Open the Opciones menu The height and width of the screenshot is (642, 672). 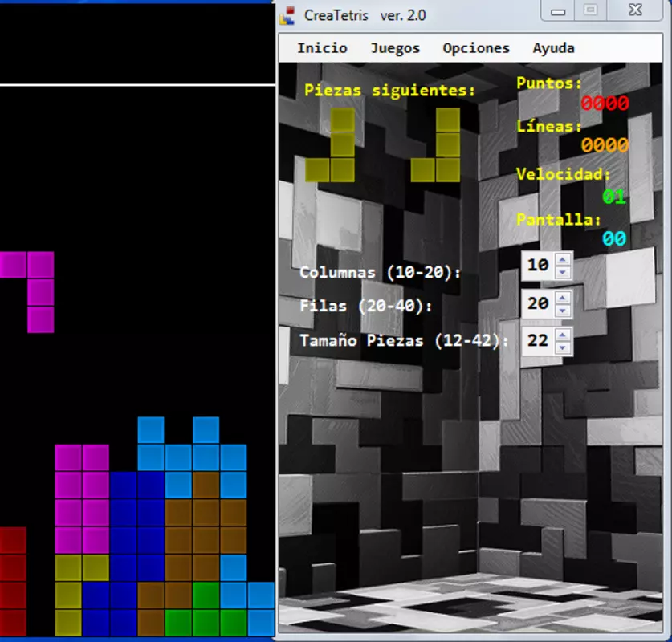point(476,48)
